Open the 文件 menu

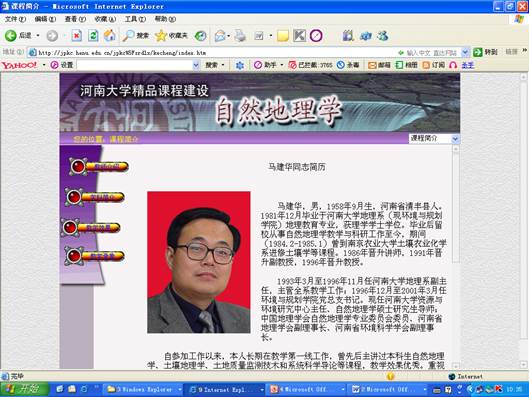click(15, 19)
